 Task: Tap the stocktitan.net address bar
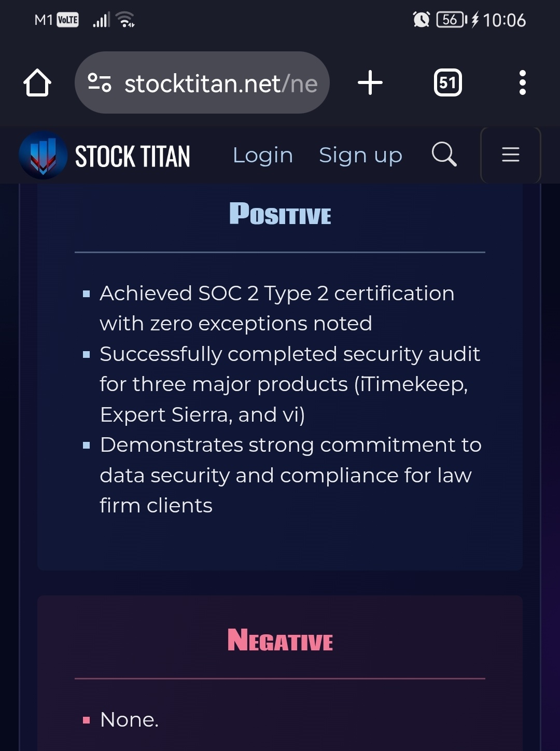click(x=202, y=83)
